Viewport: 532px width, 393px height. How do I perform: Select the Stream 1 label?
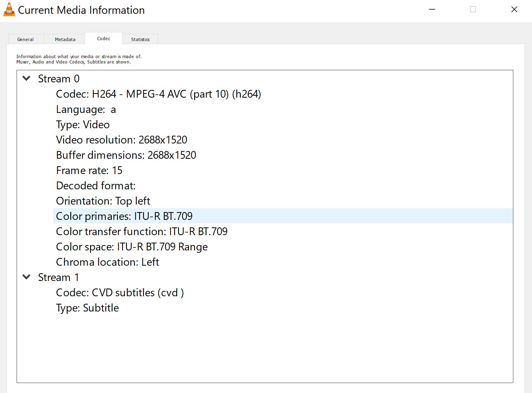click(x=59, y=277)
